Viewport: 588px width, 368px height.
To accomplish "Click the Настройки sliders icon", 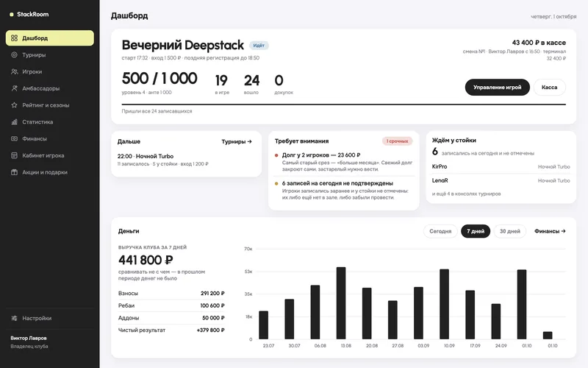I will click(14, 318).
